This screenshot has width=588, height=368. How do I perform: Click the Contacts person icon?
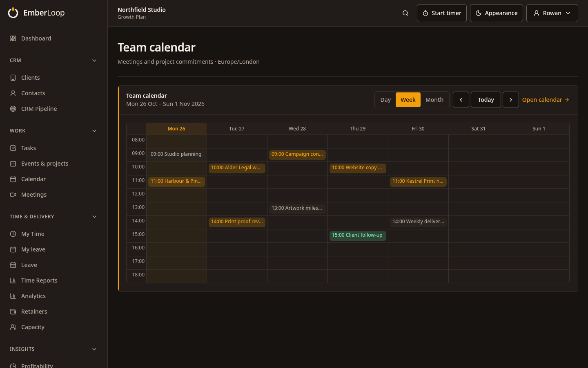(x=13, y=93)
